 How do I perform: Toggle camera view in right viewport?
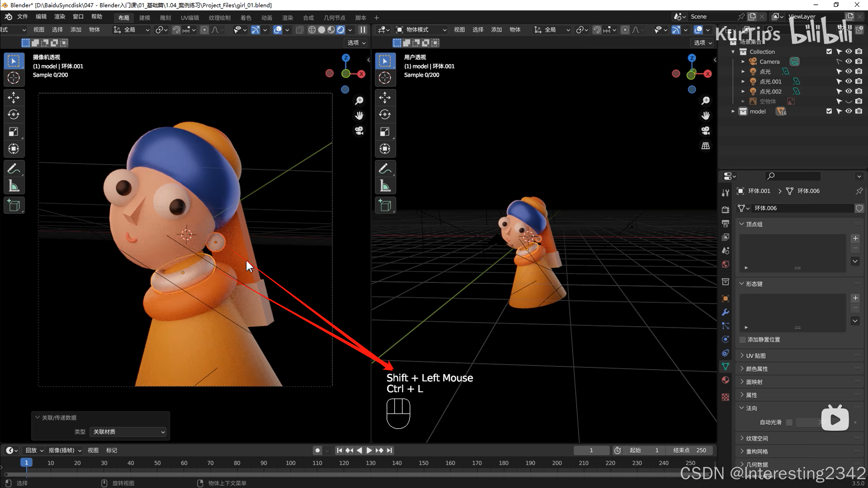706,131
